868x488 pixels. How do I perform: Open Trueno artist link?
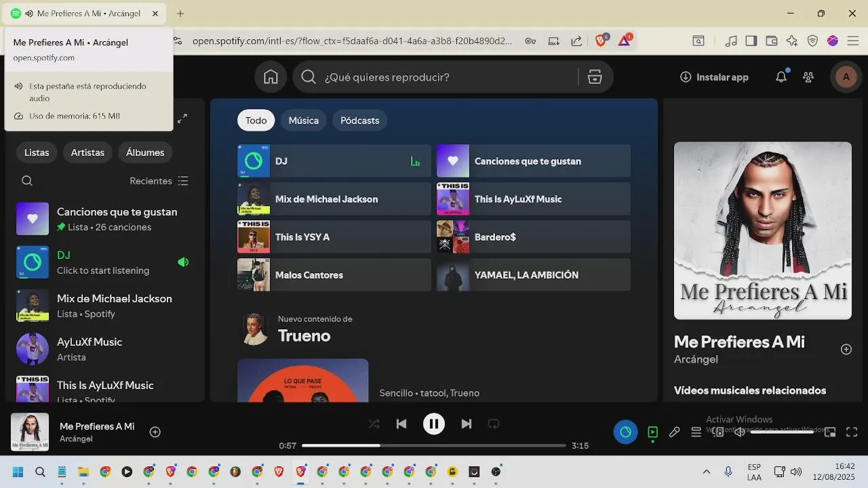(304, 336)
